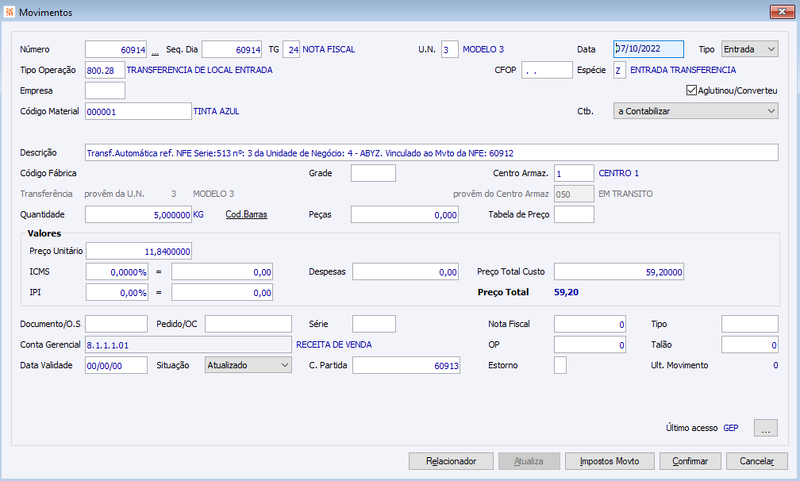Cancel with the Cancelar button
The image size is (800, 481).
coord(757,461)
